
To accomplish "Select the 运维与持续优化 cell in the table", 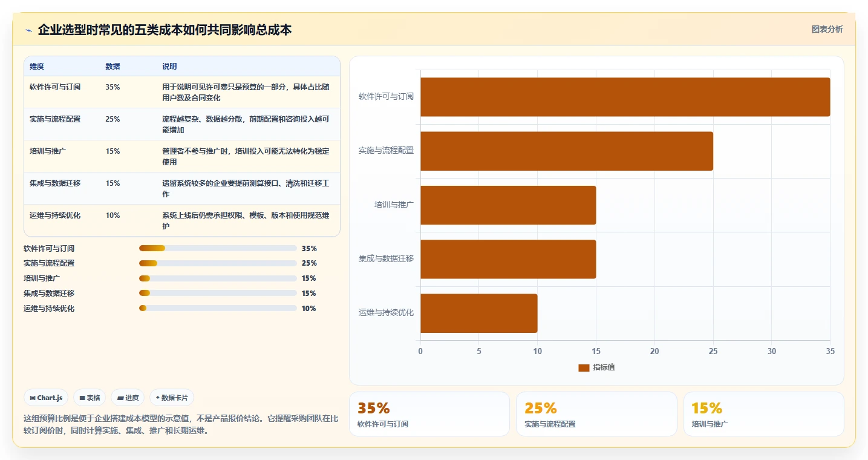I will coord(55,215).
